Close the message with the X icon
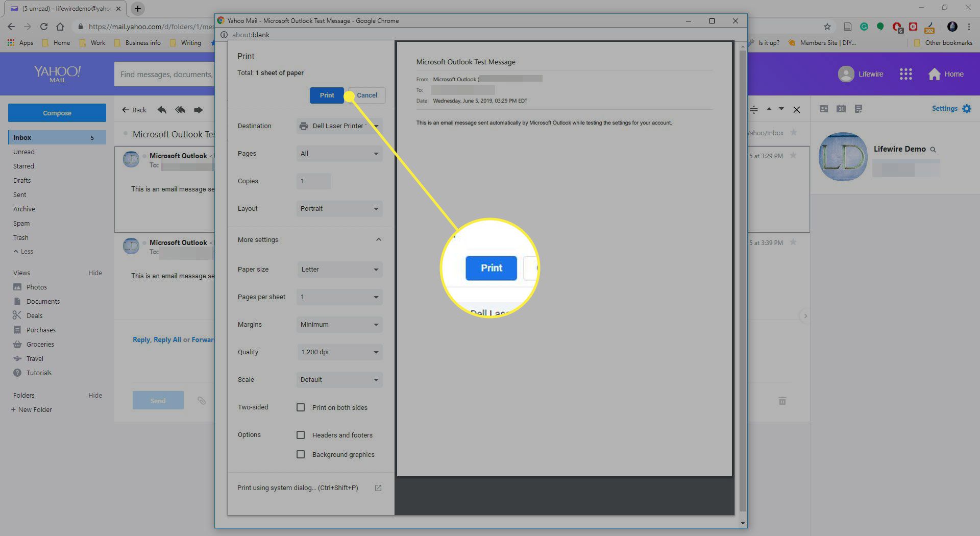This screenshot has width=980, height=536. coord(797,110)
